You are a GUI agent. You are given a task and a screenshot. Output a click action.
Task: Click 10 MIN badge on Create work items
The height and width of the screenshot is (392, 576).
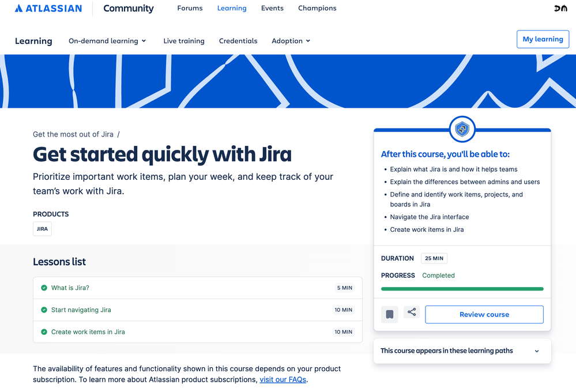(x=343, y=331)
